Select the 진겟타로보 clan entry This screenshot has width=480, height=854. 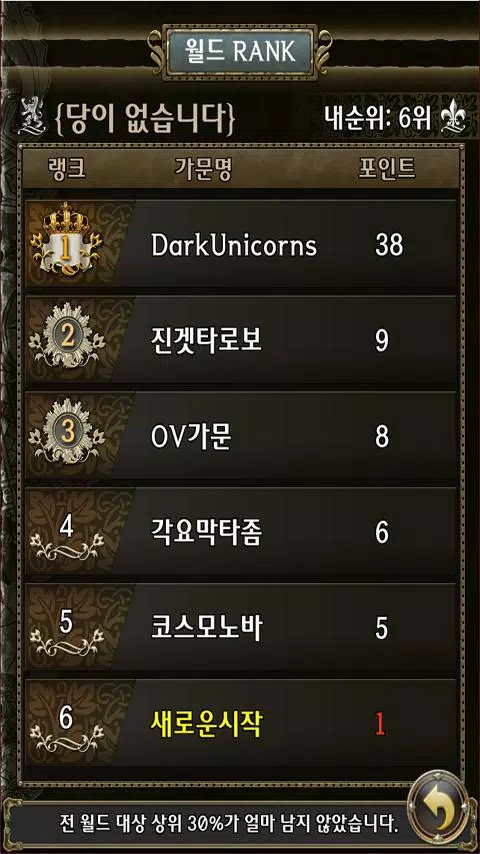[x=241, y=340]
